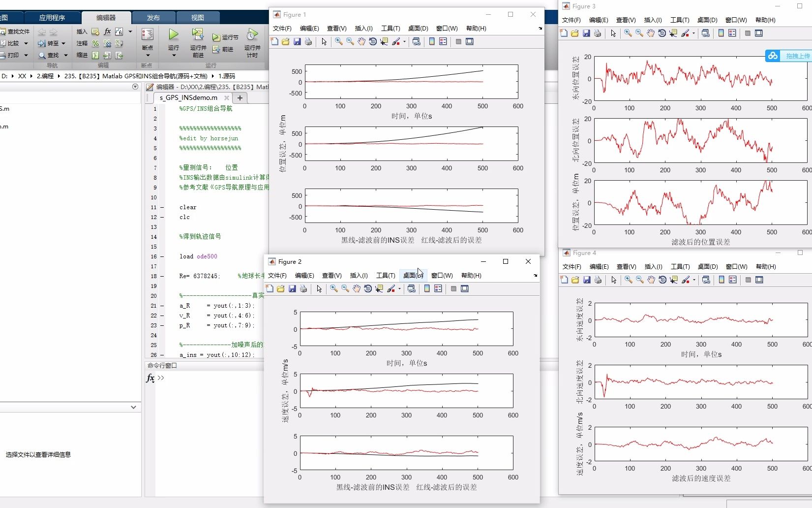Insert a legend in Figure 1
Screen dimensions: 812x508
click(x=442, y=42)
